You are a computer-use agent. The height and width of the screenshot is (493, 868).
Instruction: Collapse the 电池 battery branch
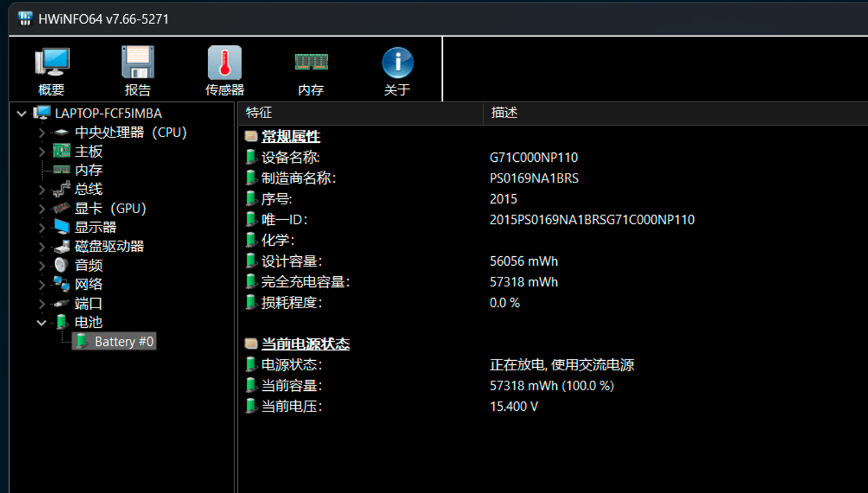41,322
